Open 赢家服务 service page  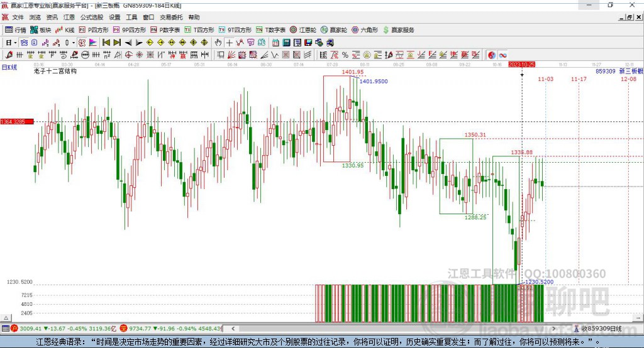pyautogui.click(x=398, y=30)
